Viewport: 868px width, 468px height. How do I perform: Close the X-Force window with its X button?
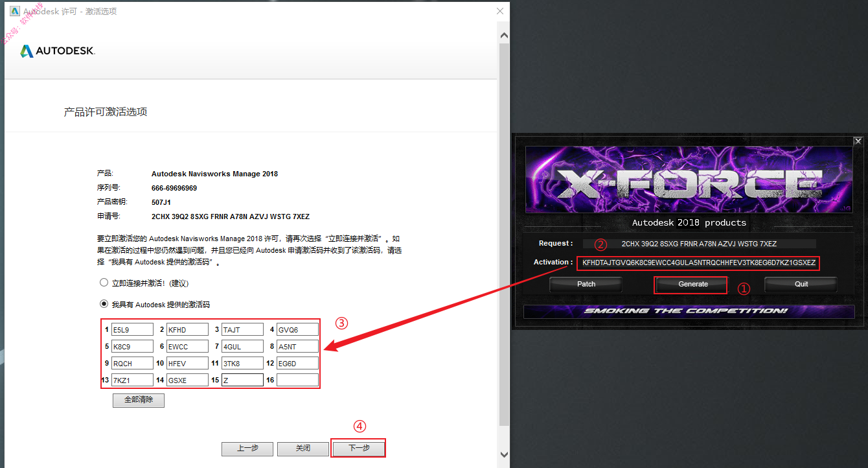point(858,141)
